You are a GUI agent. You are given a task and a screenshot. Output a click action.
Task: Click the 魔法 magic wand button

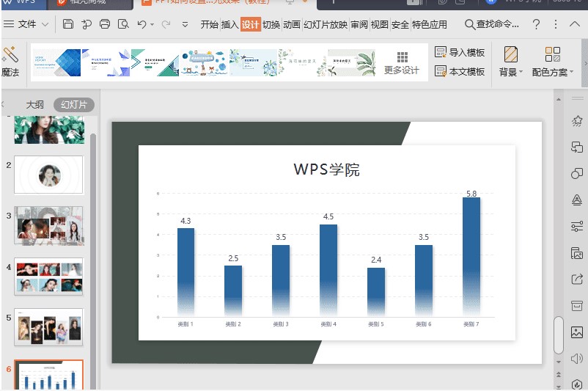10,61
